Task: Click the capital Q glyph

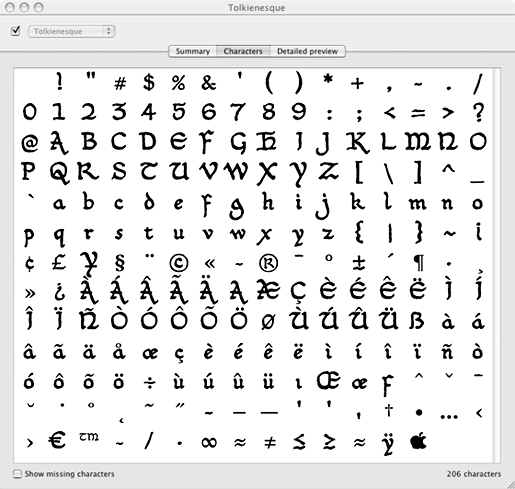Action: click(60, 172)
